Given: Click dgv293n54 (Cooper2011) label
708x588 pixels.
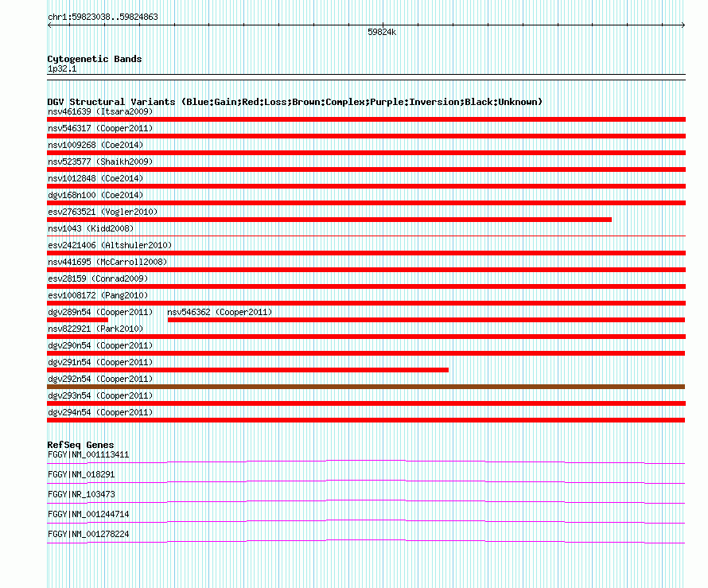Looking at the screenshot, I should (x=100, y=395).
